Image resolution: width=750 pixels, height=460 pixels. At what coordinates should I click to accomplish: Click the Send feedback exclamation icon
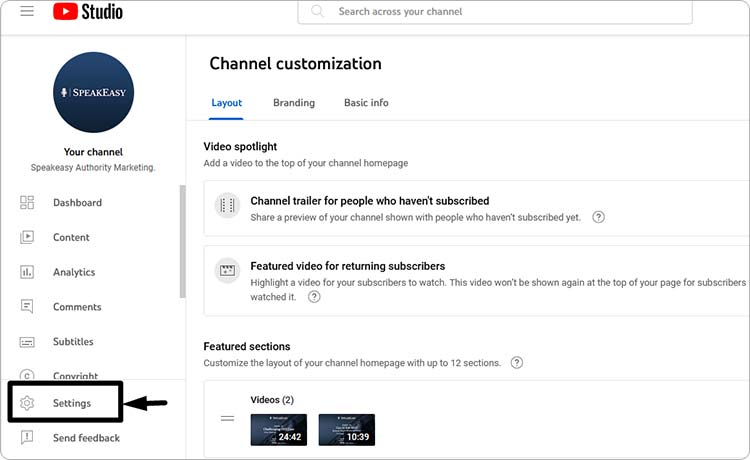[27, 437]
